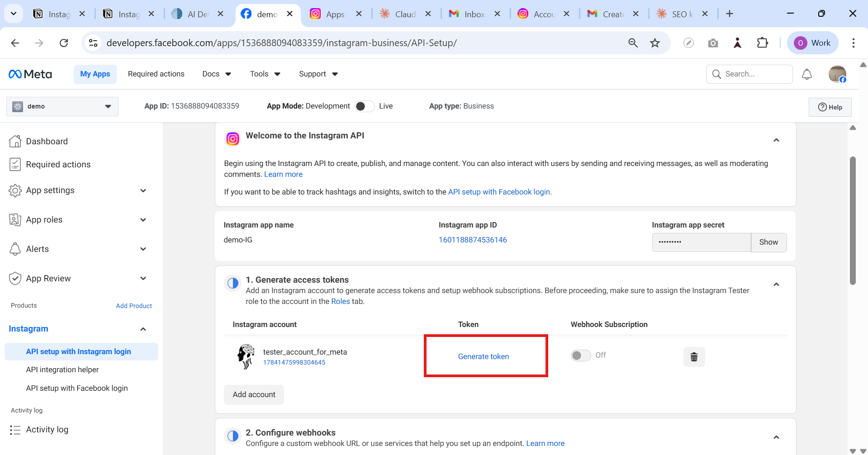868x455 pixels.
Task: Collapse the Instagram product section
Action: pyautogui.click(x=143, y=329)
